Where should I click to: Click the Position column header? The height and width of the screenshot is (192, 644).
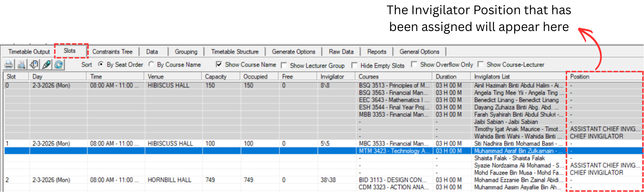pos(605,76)
